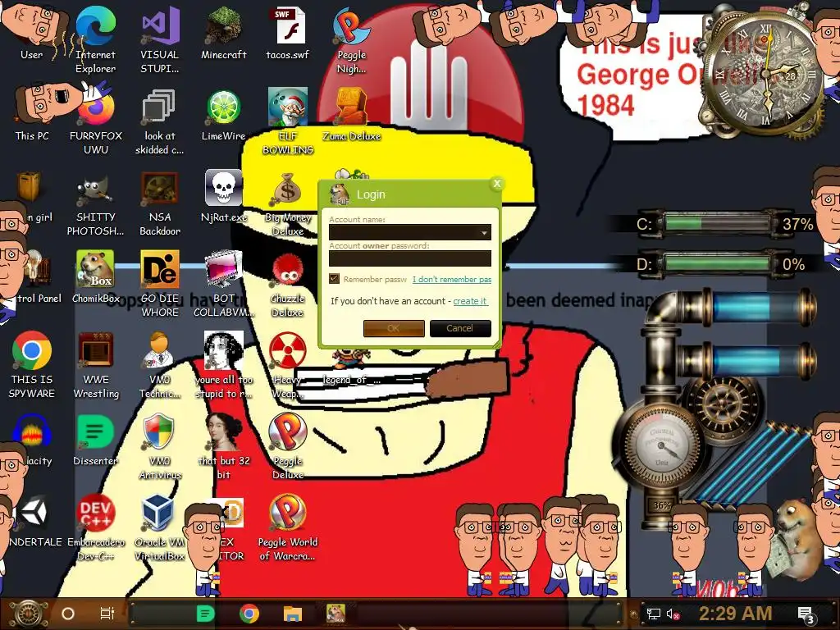840x630 pixels.
Task: Toggle the Remember password checkbox
Action: (335, 279)
